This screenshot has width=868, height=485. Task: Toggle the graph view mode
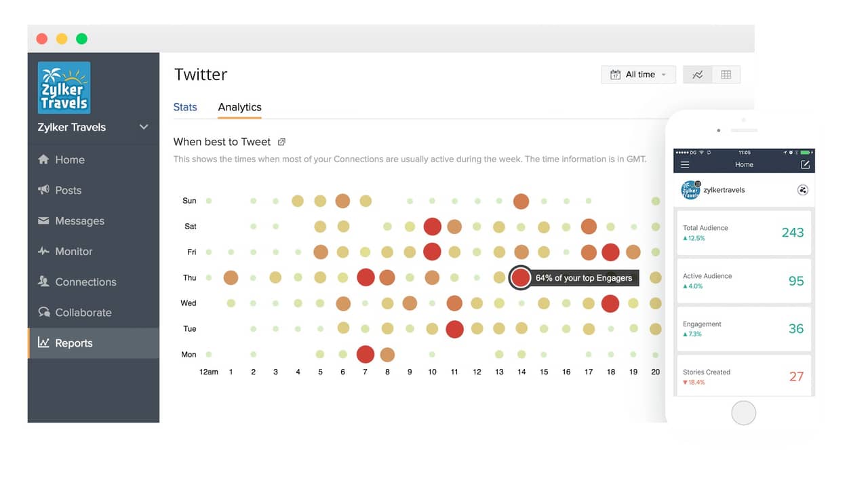tap(697, 75)
